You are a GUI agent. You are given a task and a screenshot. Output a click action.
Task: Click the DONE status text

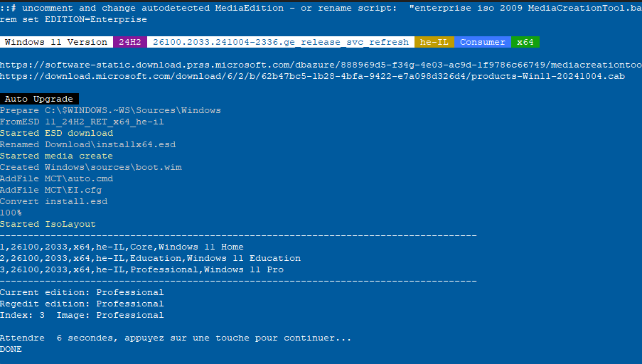(x=11, y=349)
